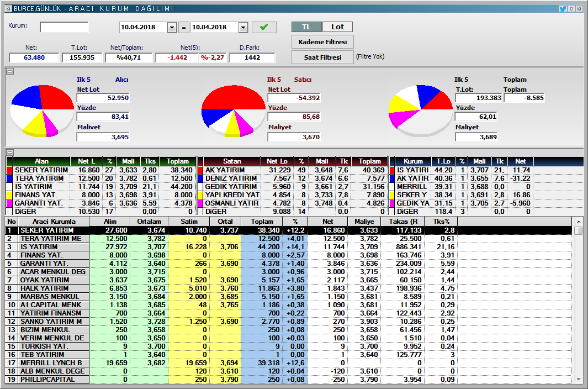Image resolution: width=588 pixels, height=389 pixels.
Task: Click T.Lot field showing 193.383
Action: (x=479, y=98)
